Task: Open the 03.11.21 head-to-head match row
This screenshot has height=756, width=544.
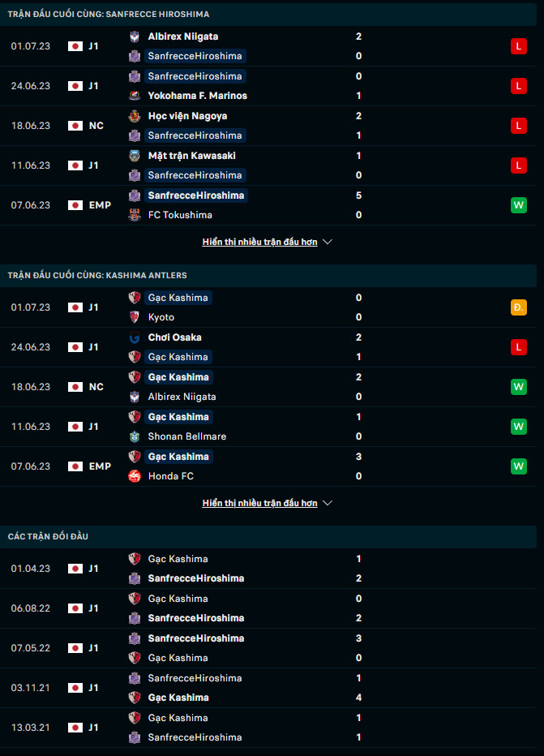Action: (x=268, y=688)
